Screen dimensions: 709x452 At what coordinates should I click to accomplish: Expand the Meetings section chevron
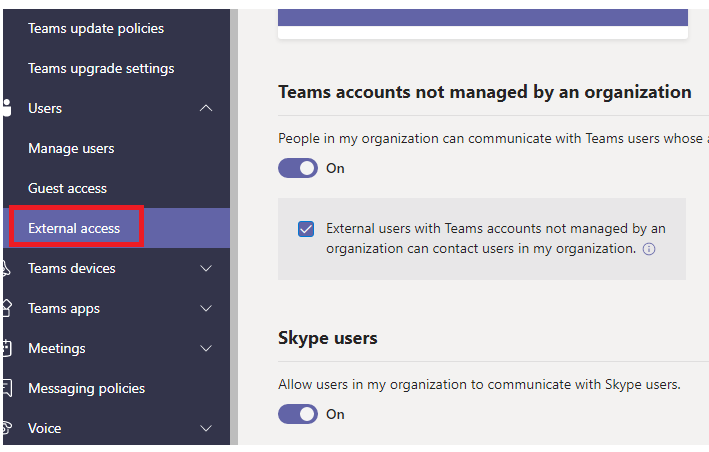click(x=207, y=348)
